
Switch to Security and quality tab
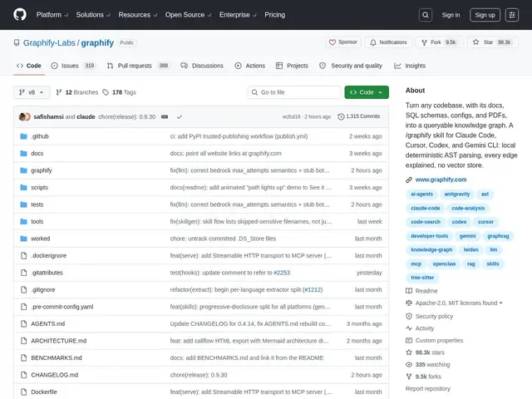coord(351,66)
